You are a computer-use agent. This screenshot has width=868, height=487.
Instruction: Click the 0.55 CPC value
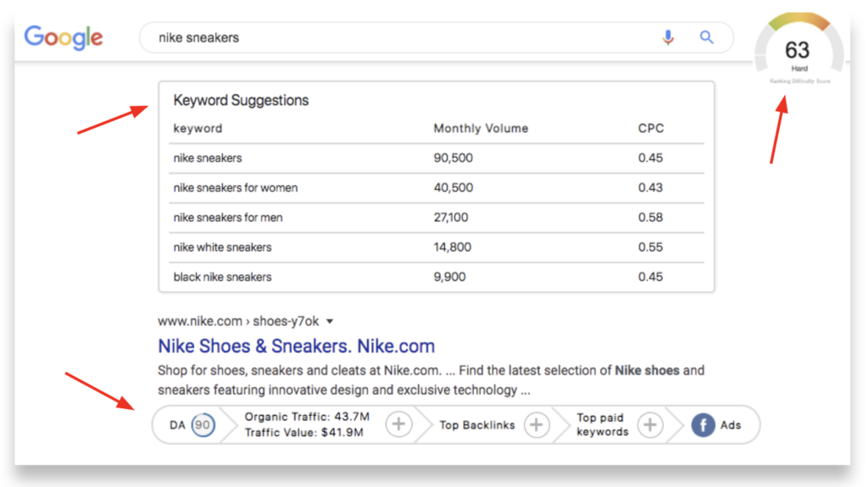coord(650,247)
